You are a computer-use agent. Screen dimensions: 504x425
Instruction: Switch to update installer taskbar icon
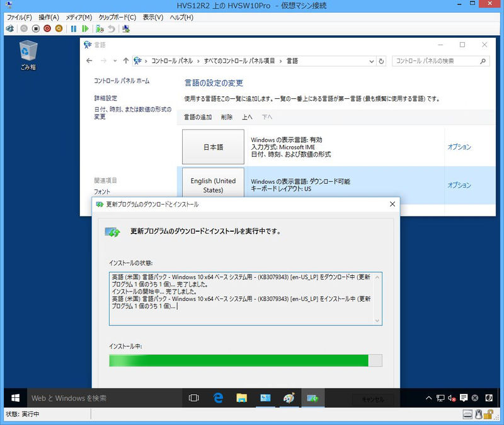tap(312, 398)
